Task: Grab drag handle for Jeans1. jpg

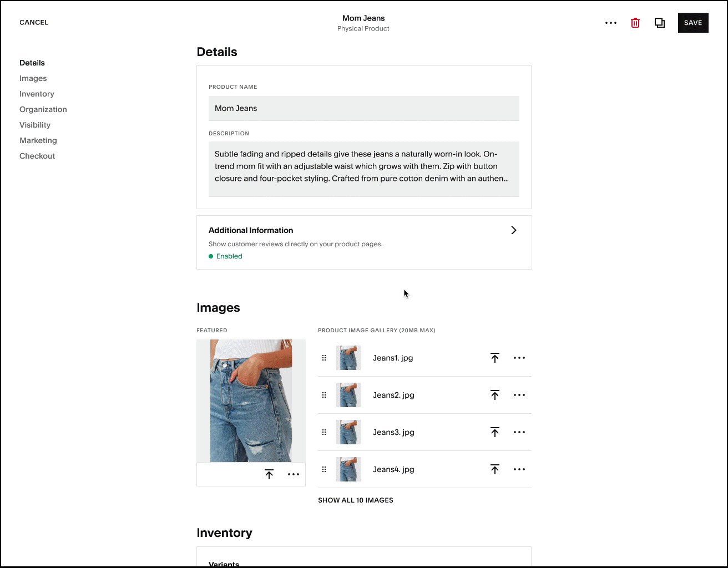Action: pos(324,358)
